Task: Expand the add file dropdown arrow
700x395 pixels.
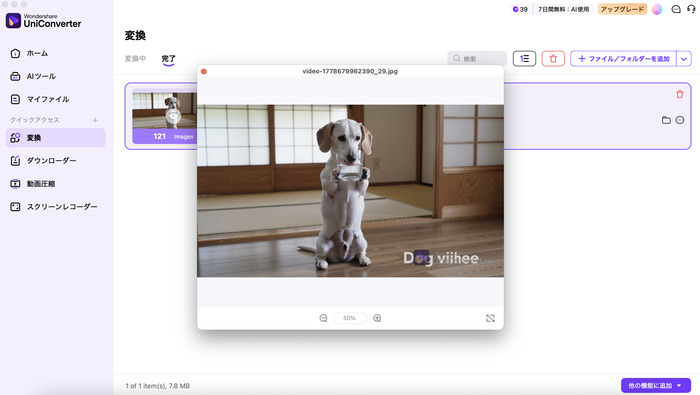Action: click(684, 58)
